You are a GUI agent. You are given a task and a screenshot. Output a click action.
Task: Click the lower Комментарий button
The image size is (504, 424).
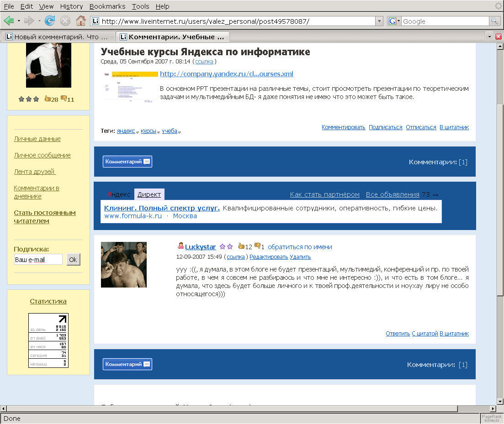point(127,364)
